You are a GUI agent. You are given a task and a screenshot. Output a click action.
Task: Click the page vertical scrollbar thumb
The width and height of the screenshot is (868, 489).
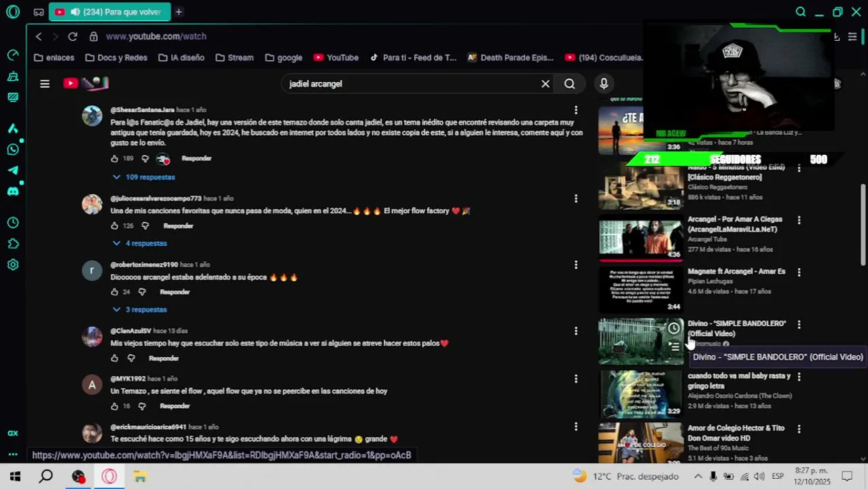pyautogui.click(x=863, y=224)
